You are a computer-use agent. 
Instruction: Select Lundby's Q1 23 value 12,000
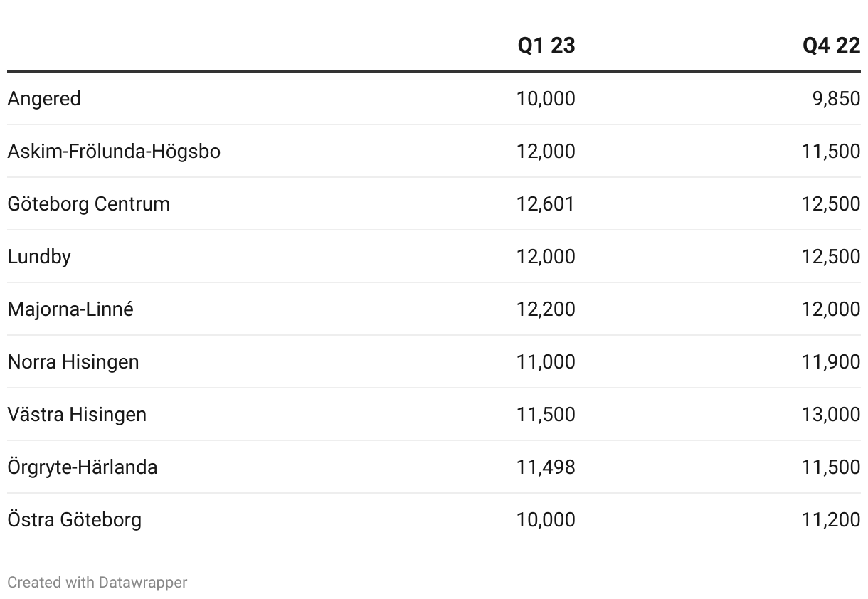(546, 256)
